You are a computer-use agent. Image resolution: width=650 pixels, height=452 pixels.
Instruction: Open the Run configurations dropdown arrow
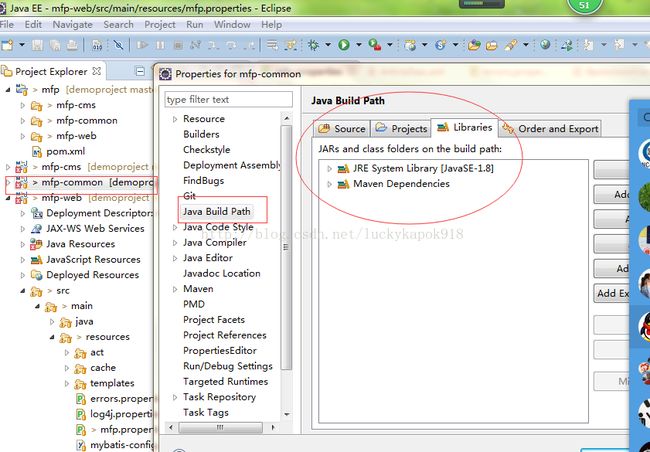tap(359, 44)
